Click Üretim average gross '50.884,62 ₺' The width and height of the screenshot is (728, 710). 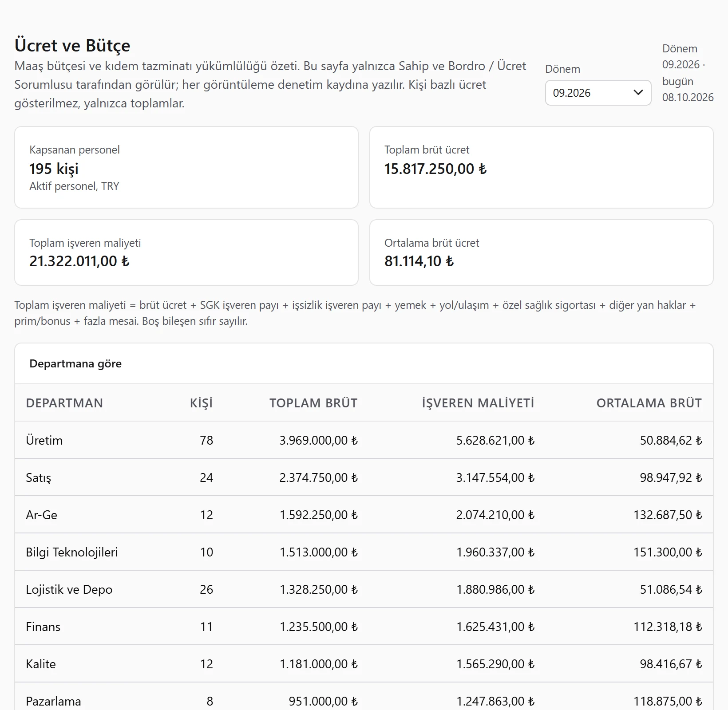(671, 440)
